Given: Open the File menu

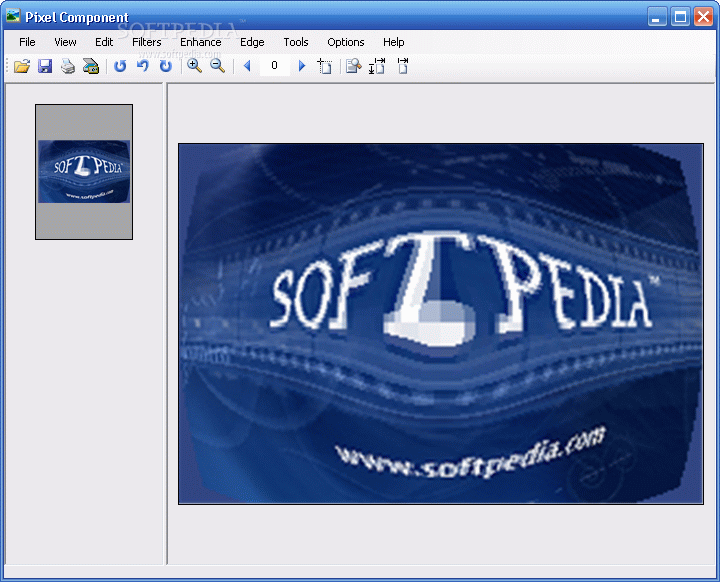Looking at the screenshot, I should 27,42.
